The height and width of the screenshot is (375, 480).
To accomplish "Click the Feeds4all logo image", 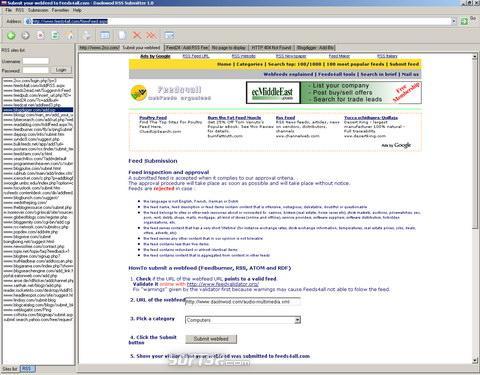I will pyautogui.click(x=170, y=93).
